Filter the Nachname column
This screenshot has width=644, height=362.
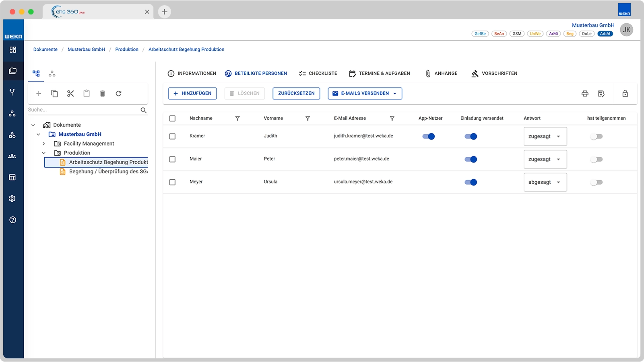pos(237,118)
